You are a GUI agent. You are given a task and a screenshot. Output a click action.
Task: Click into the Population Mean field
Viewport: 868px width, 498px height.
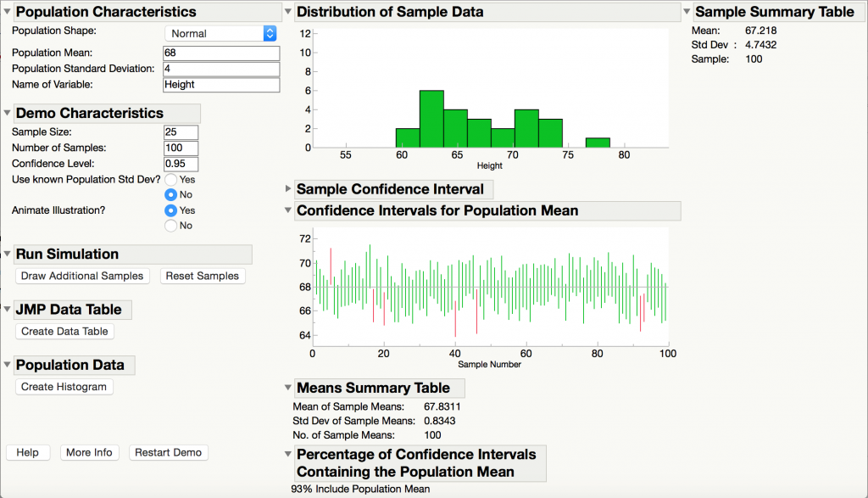[x=220, y=53]
